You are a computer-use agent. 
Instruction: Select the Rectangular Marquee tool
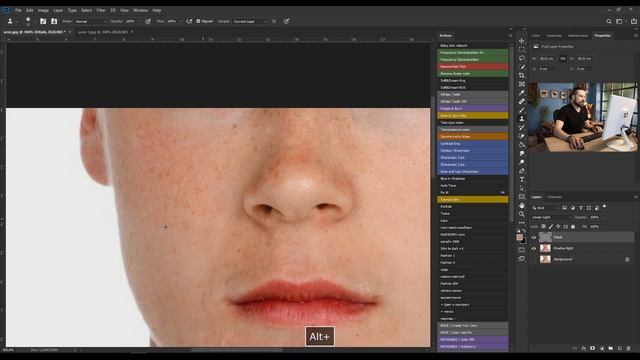tap(522, 49)
